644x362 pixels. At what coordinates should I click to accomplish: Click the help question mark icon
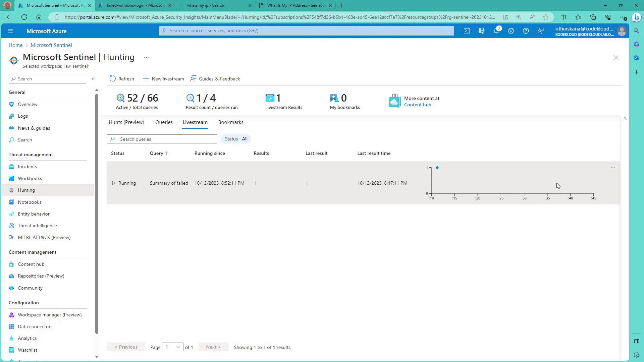(526, 31)
